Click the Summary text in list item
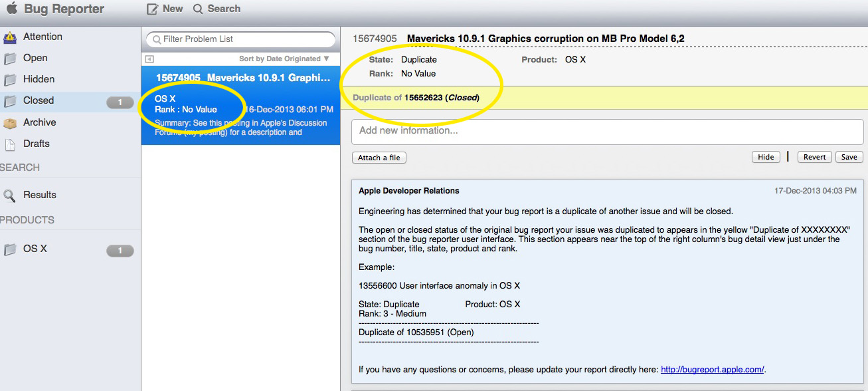The height and width of the screenshot is (391, 868). 240,128
